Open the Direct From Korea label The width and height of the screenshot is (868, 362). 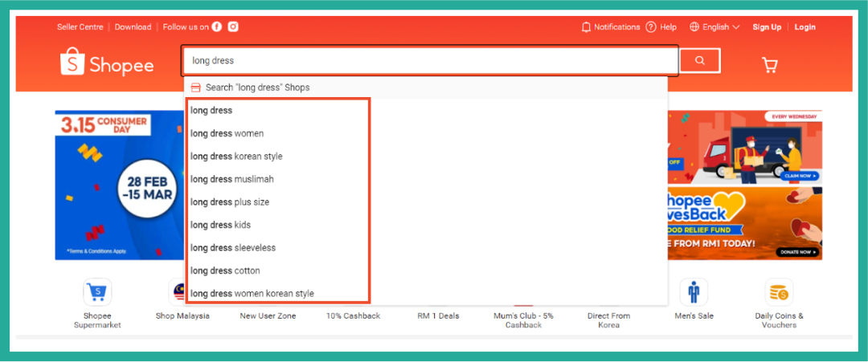(609, 320)
